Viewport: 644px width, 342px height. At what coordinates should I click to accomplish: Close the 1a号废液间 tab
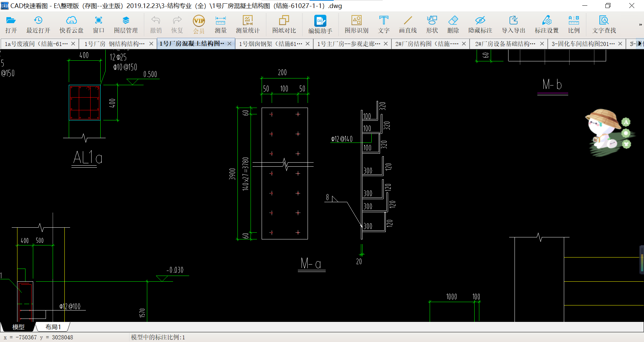click(x=73, y=44)
